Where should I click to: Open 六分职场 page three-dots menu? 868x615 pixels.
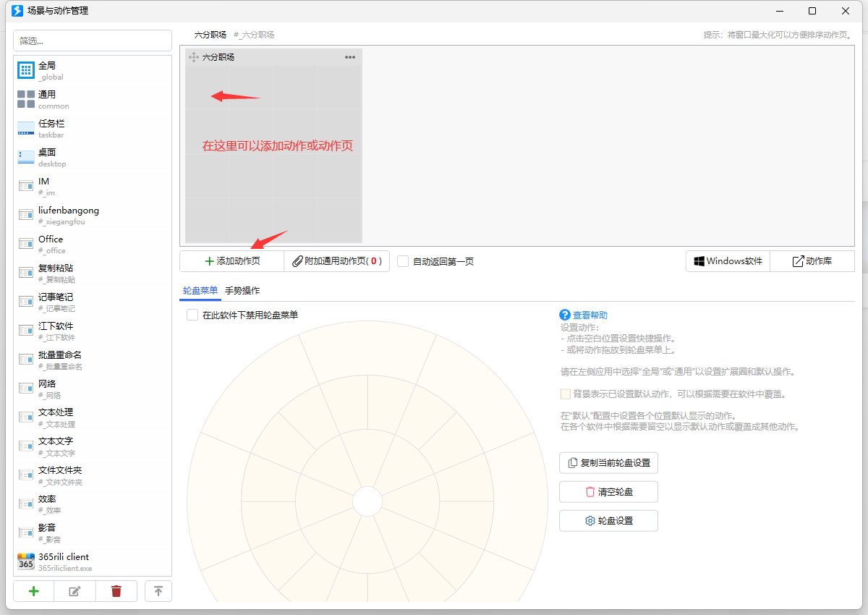tap(350, 57)
